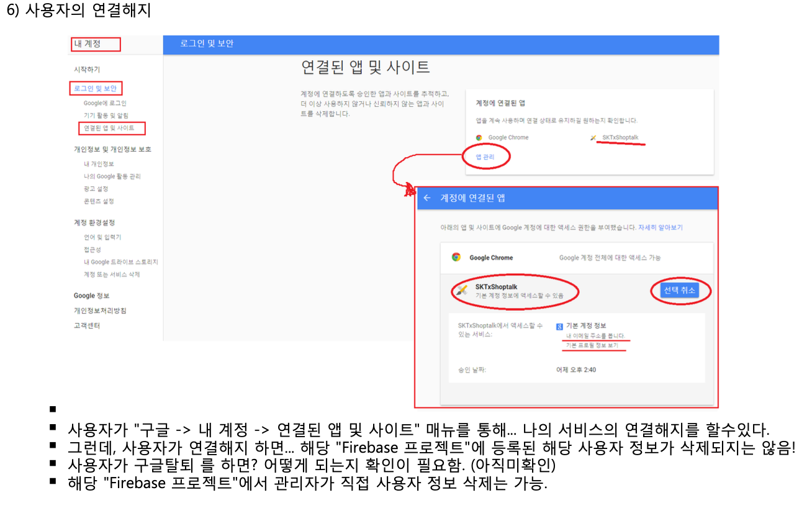The width and height of the screenshot is (812, 508).
Task: Click the blue icon beside 기본 계정 정보
Action: pos(559,326)
